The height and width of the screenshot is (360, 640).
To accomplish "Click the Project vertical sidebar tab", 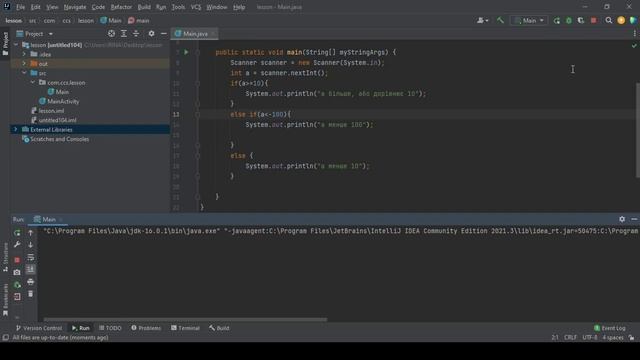I will [5, 44].
